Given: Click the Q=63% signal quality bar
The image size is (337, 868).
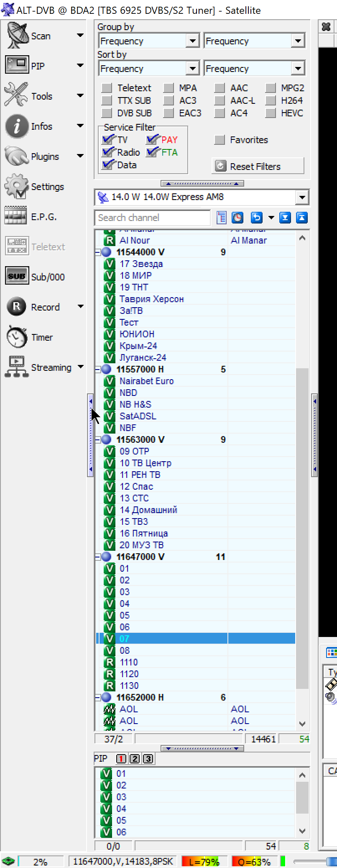Looking at the screenshot, I should click(x=254, y=861).
